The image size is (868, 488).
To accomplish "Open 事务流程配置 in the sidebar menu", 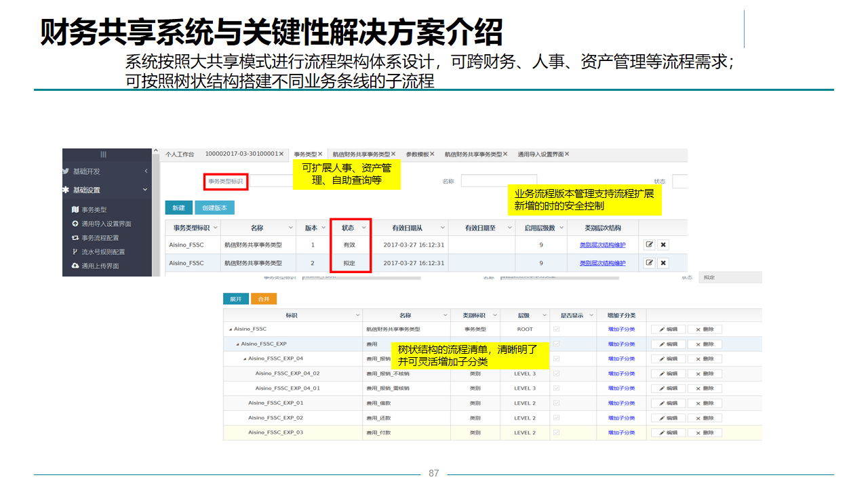I will click(100, 238).
